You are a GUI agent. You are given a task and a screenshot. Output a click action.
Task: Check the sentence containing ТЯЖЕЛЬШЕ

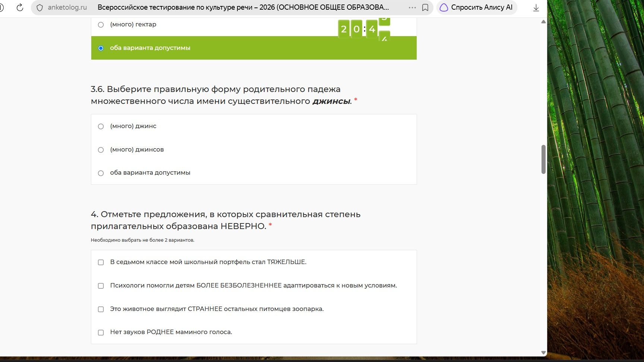click(101, 263)
